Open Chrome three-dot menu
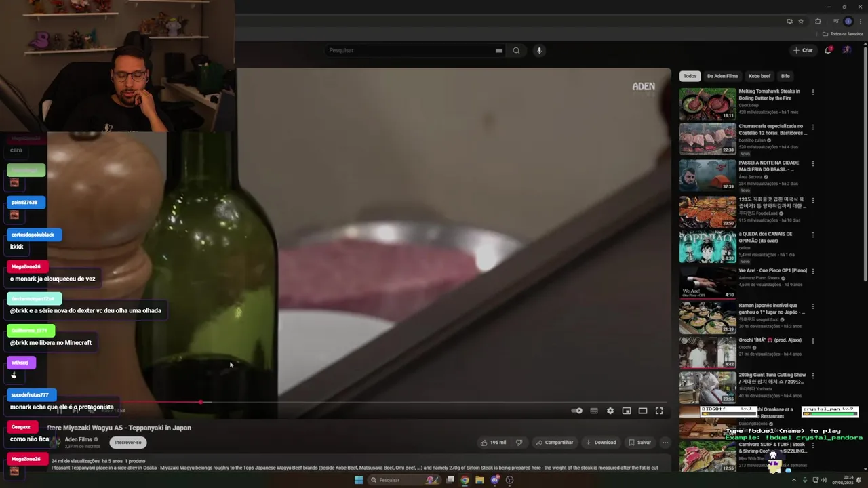Screen dimensions: 868x488 [860, 21]
